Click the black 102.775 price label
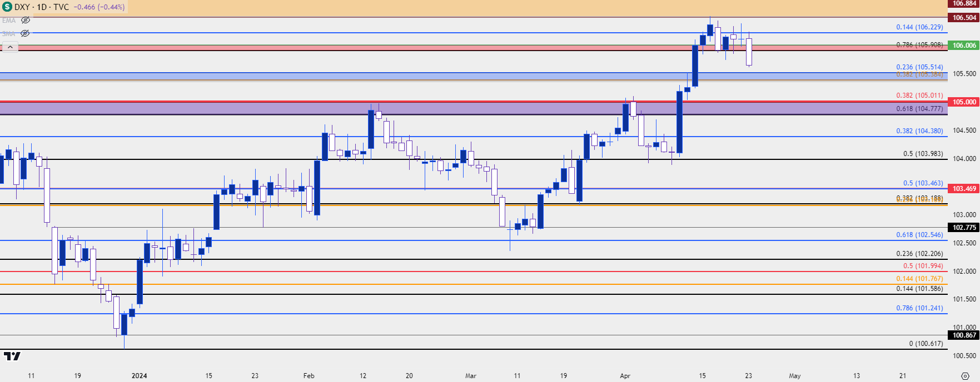Image resolution: width=980 pixels, height=382 pixels. point(964,228)
